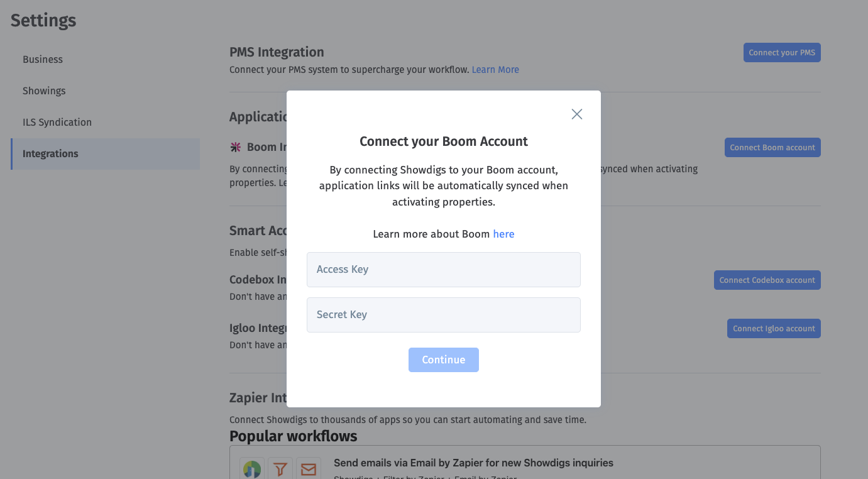The image size is (868, 479).
Task: Click the Boom logo icon
Action: [x=236, y=147]
